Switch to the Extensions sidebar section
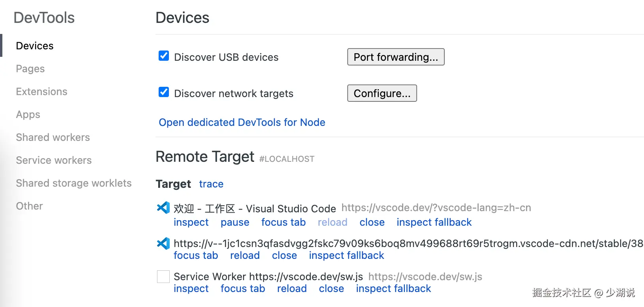Image resolution: width=644 pixels, height=307 pixels. click(x=42, y=92)
